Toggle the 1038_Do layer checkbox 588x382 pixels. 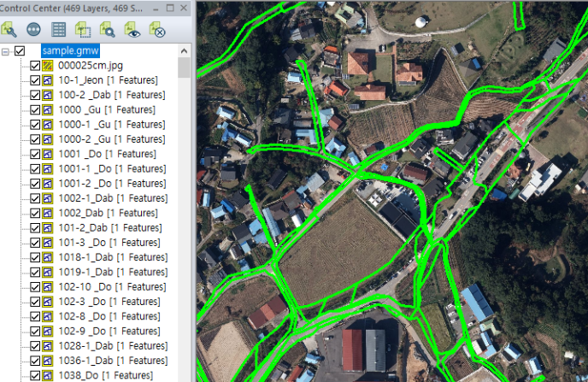pyautogui.click(x=35, y=376)
